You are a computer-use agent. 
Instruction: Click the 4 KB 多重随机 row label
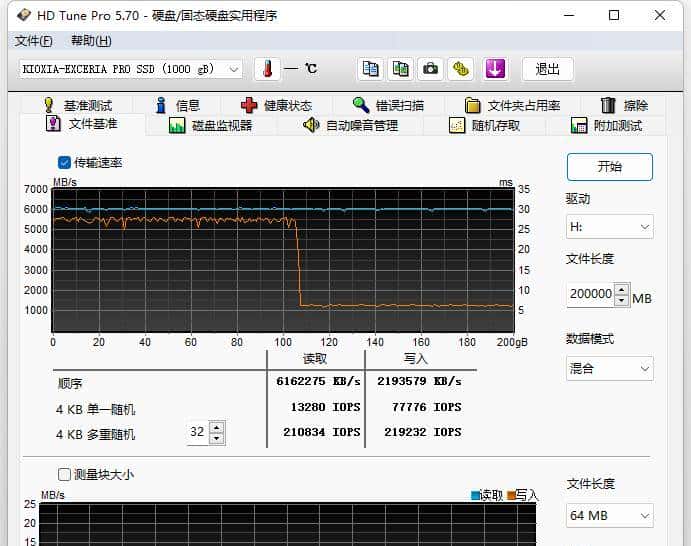pos(96,435)
